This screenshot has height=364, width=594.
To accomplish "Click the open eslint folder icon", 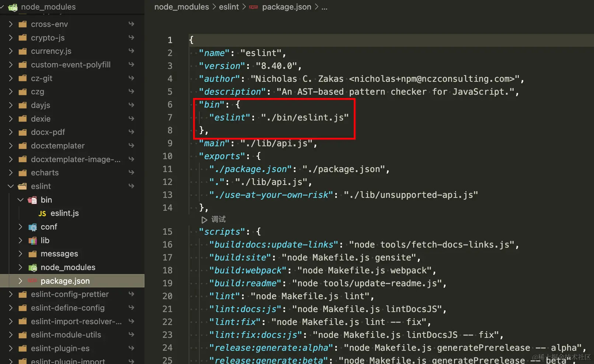I will point(23,186).
